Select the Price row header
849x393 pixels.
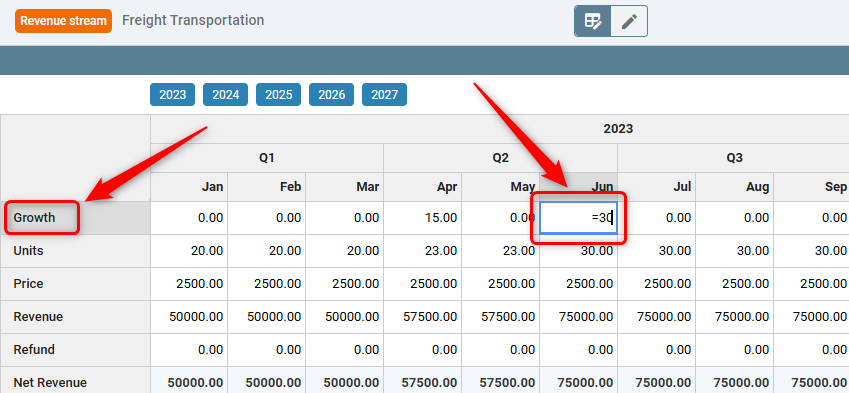[x=75, y=284]
